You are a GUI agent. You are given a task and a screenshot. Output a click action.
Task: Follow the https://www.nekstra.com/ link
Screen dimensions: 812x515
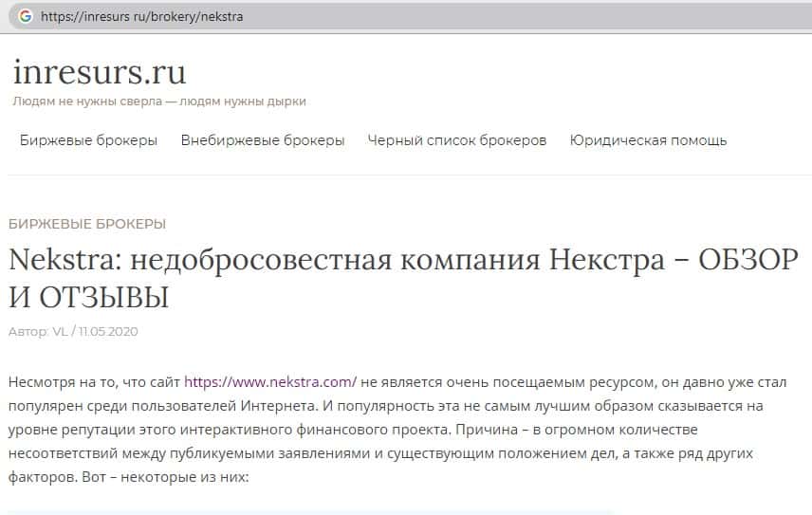tap(270, 382)
